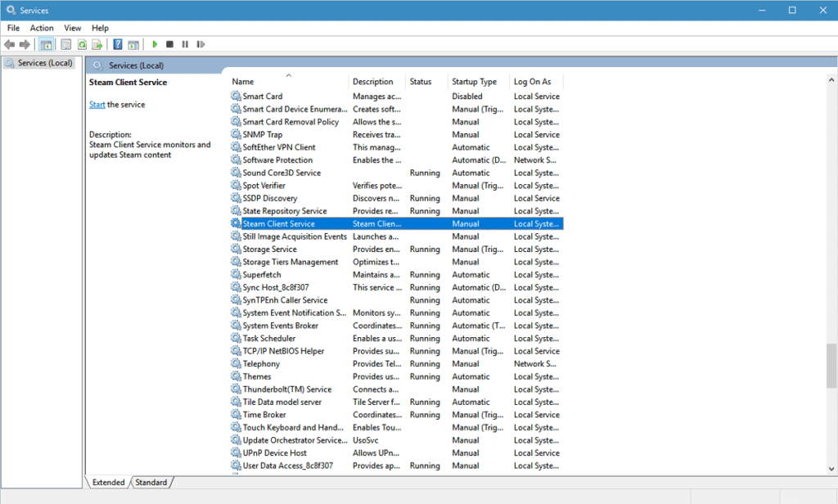Open service Properties using the toolbar icon
838x504 pixels.
(66, 44)
